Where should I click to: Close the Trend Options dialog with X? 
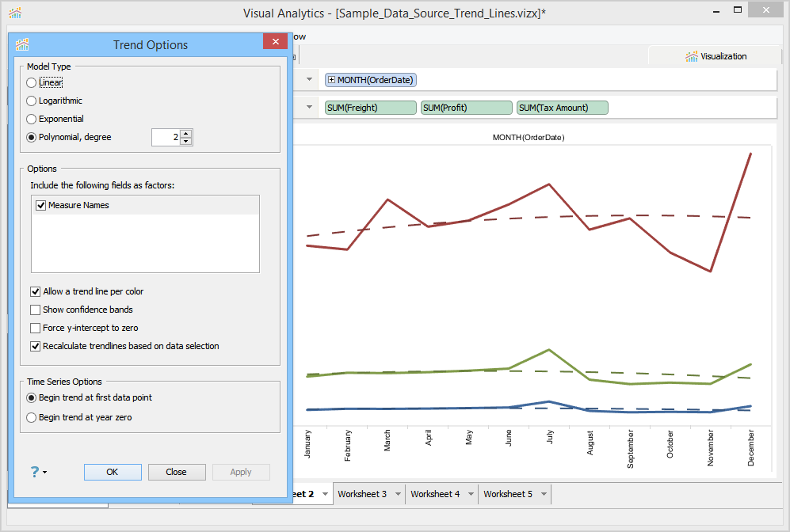tap(275, 43)
